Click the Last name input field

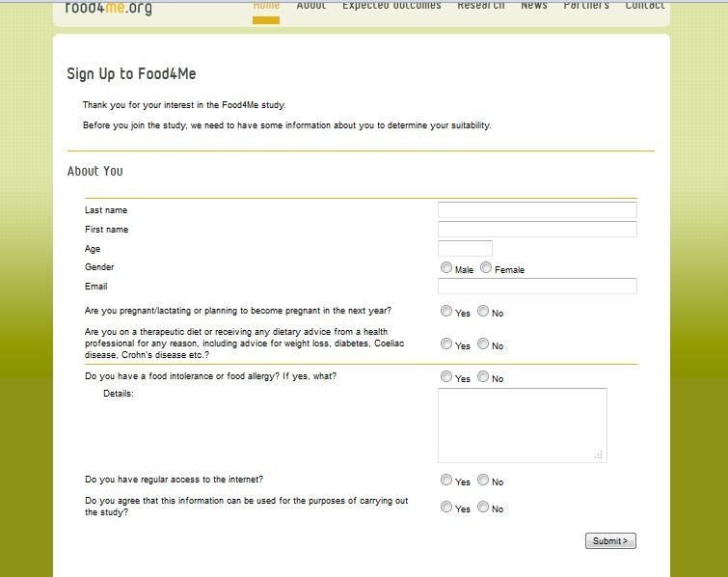coord(537,210)
